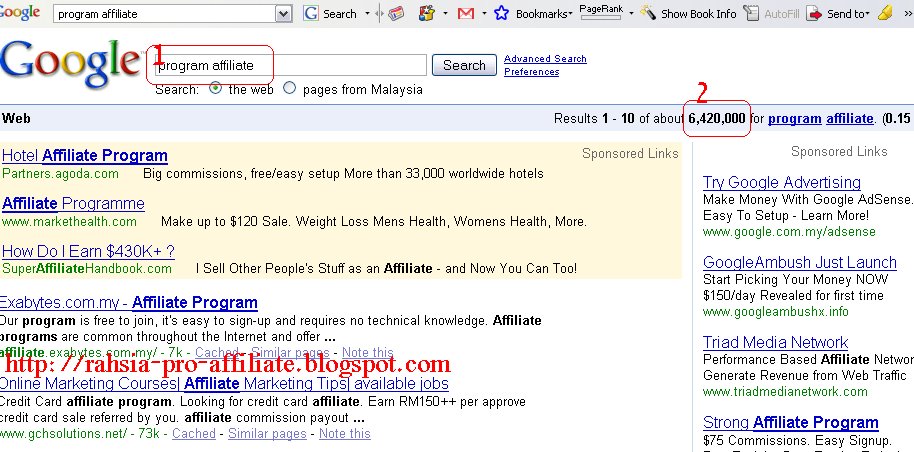Click the Search button next to query box
The height and width of the screenshot is (452, 914).
(464, 65)
